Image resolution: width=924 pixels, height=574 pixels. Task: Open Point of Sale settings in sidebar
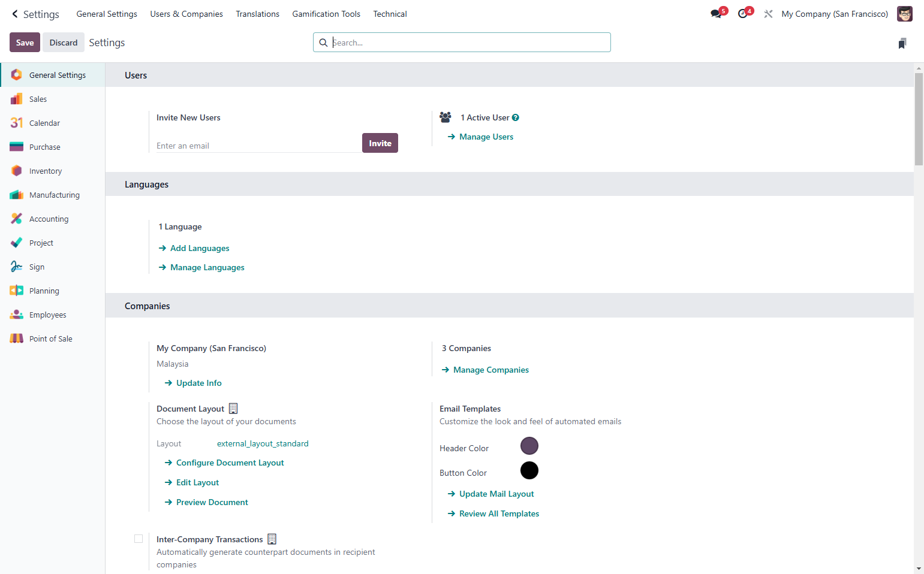pyautogui.click(x=53, y=339)
